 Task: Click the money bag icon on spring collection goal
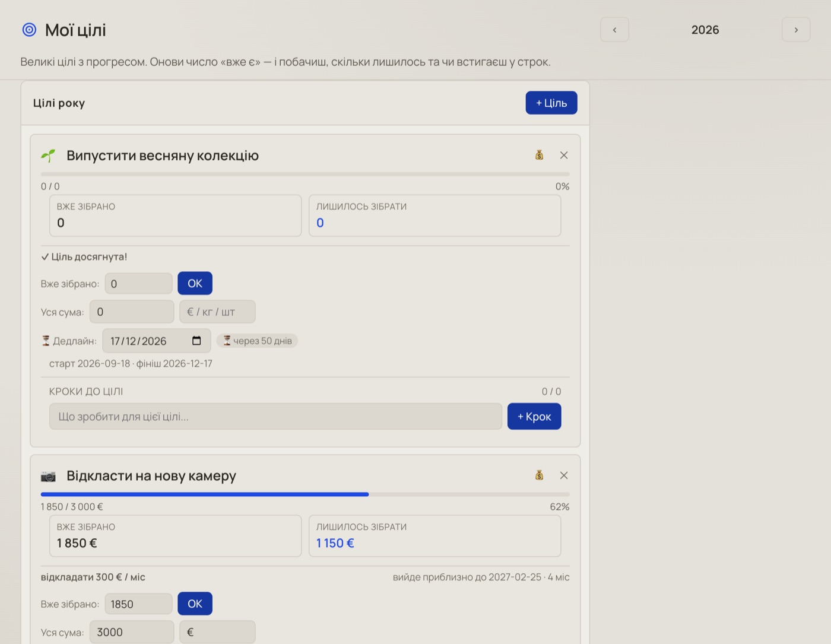[x=539, y=155]
